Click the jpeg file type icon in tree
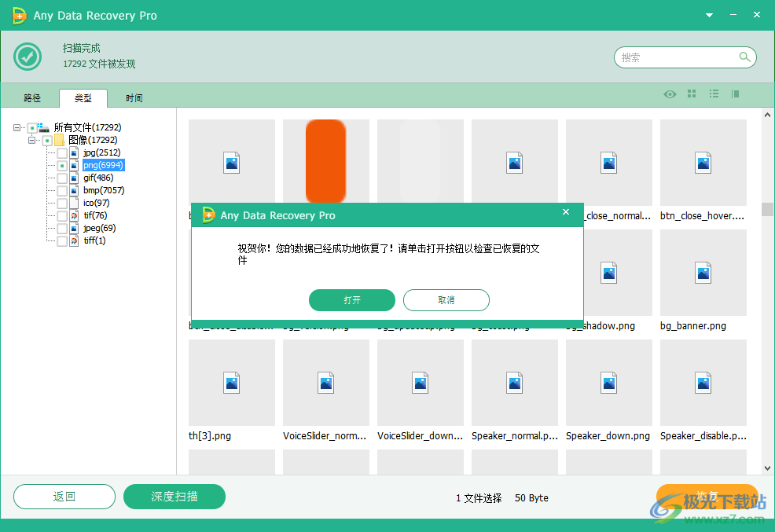 (x=74, y=228)
